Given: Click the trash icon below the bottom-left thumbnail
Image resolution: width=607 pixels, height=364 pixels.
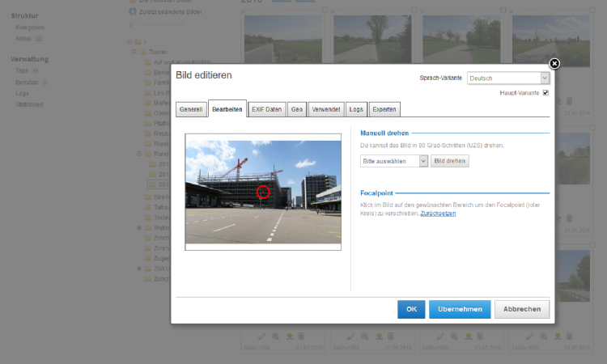Looking at the screenshot, I should click(301, 336).
